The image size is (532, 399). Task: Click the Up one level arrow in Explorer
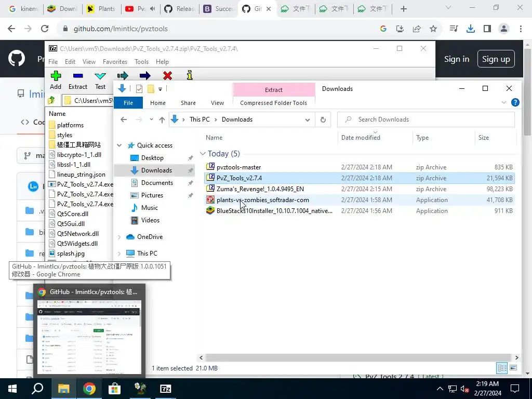pos(162,119)
